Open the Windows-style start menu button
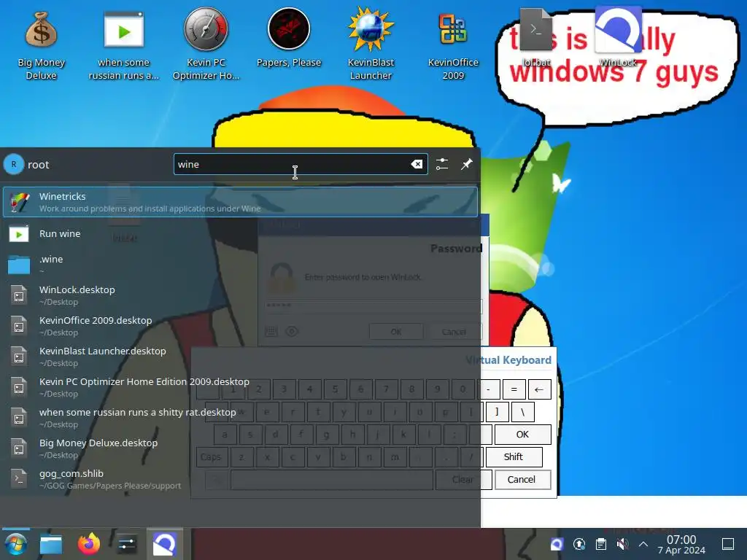The image size is (747, 560). 15,544
